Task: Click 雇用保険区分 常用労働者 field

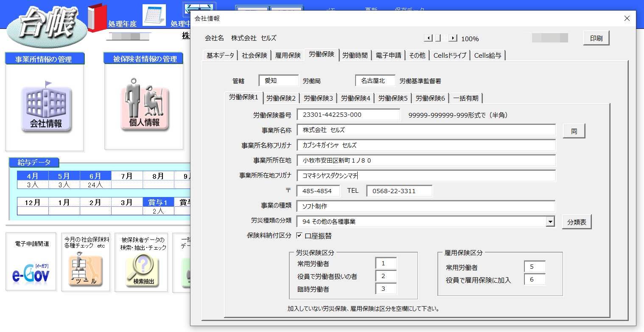Action: [x=535, y=267]
